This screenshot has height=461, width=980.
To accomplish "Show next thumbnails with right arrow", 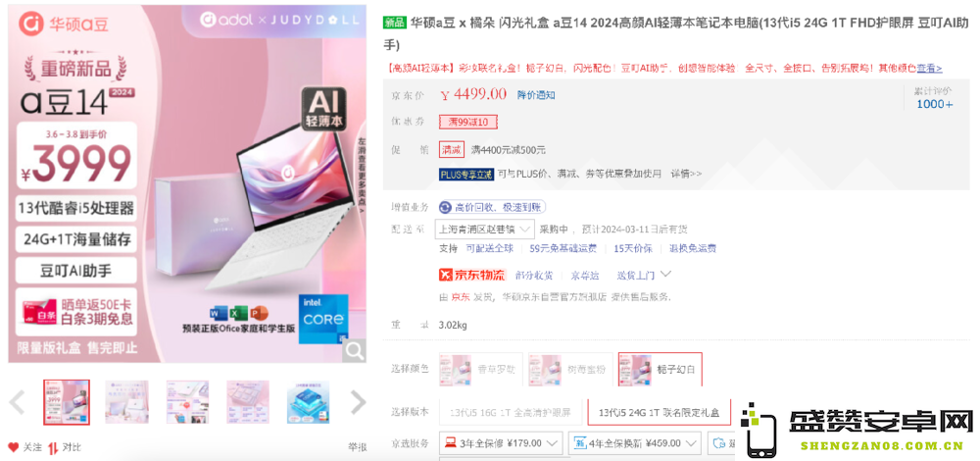I will tap(358, 402).
